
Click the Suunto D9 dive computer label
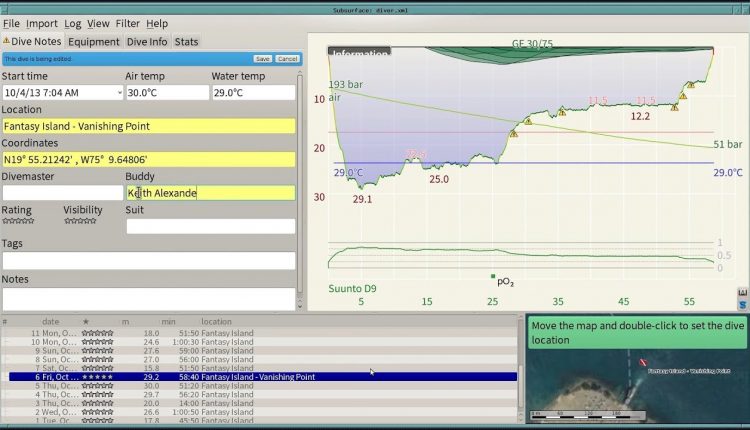coord(353,289)
